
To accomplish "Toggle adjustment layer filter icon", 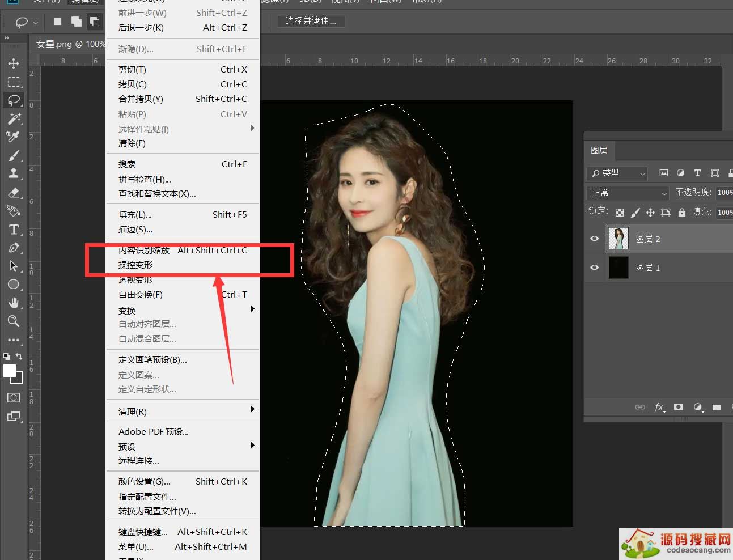I will 681,173.
